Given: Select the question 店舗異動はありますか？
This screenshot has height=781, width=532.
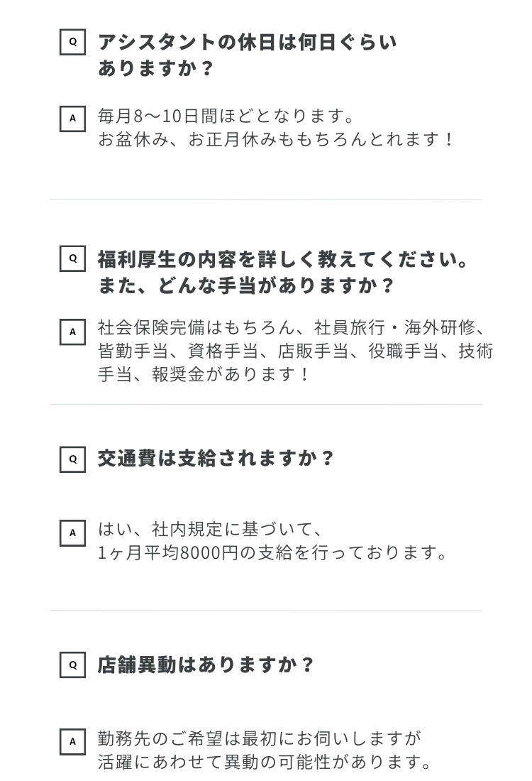Looking at the screenshot, I should (206, 665).
